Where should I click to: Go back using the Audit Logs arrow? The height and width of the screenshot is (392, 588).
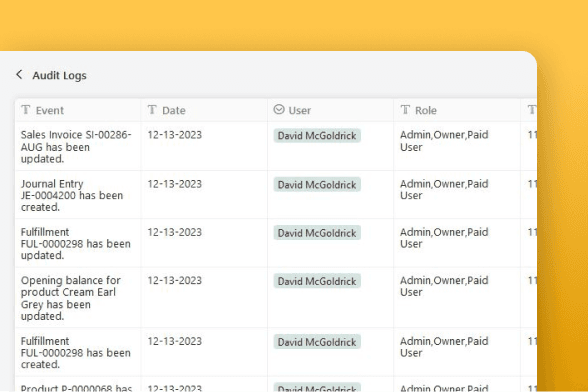[19, 75]
